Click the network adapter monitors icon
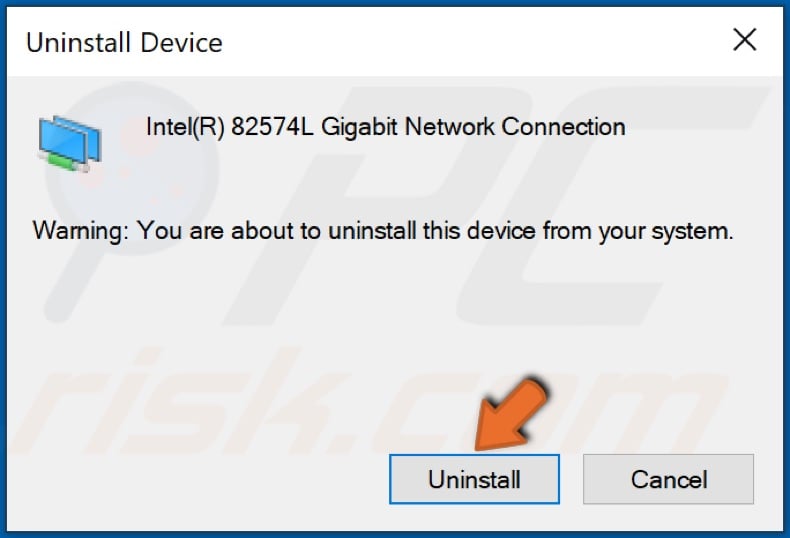Screen dimensions: 790x538 (x=70, y=144)
